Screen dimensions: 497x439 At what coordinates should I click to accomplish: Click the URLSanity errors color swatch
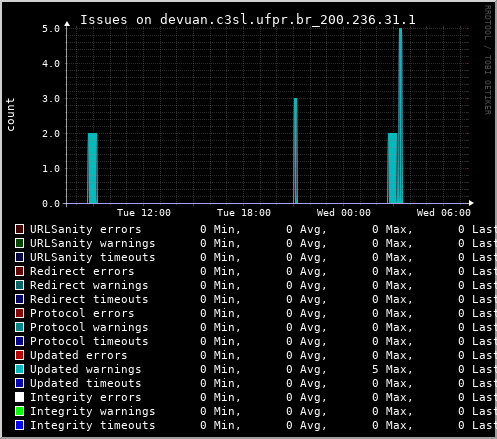pos(19,229)
